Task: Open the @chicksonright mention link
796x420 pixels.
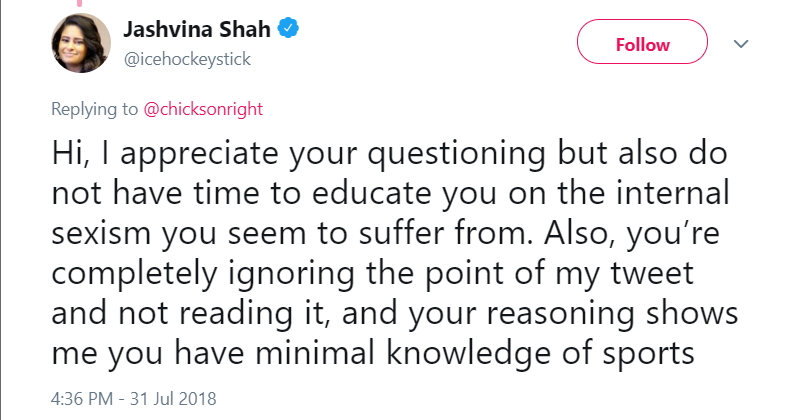Action: (x=203, y=109)
